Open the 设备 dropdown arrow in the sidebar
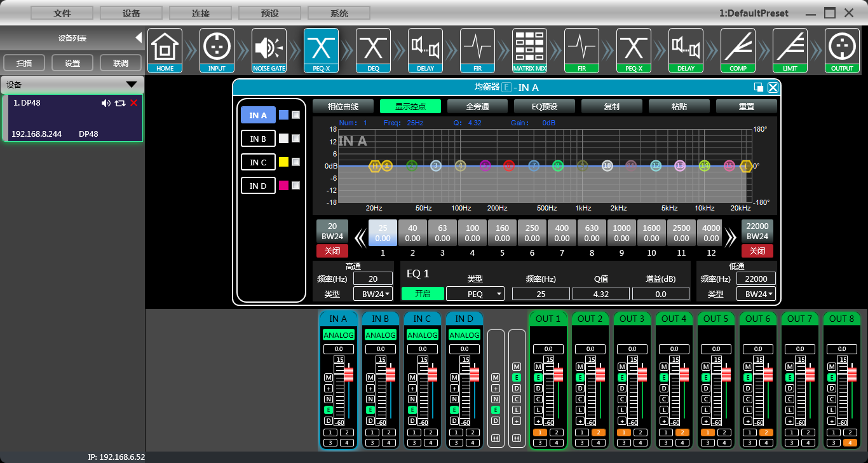The height and width of the screenshot is (463, 868). coord(132,85)
